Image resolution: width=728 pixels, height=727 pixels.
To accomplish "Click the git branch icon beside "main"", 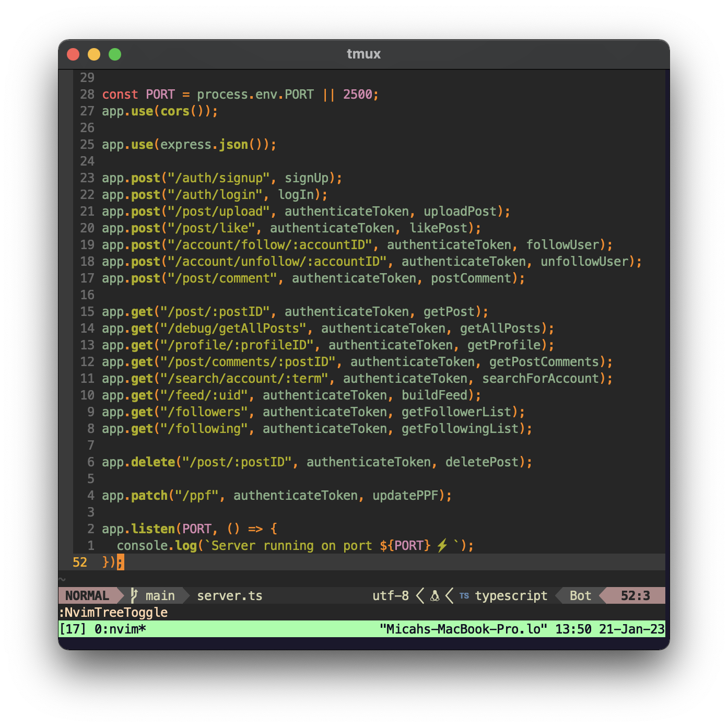I will (134, 595).
